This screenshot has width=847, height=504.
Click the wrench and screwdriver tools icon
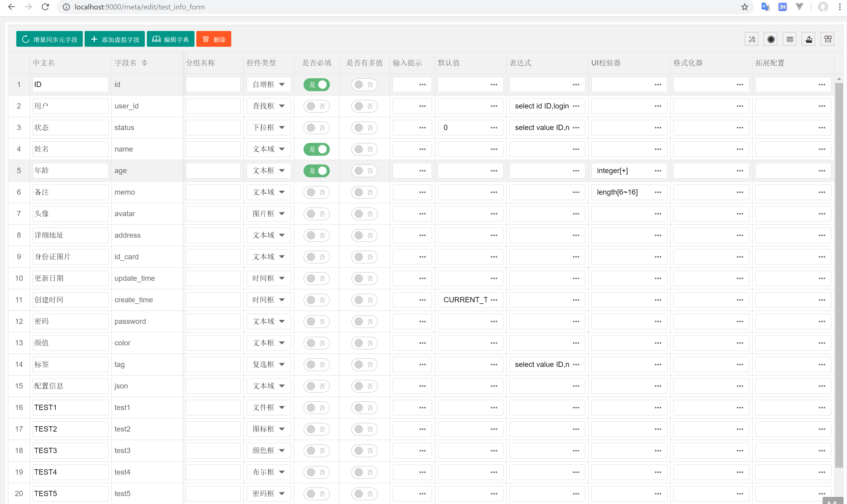(752, 39)
